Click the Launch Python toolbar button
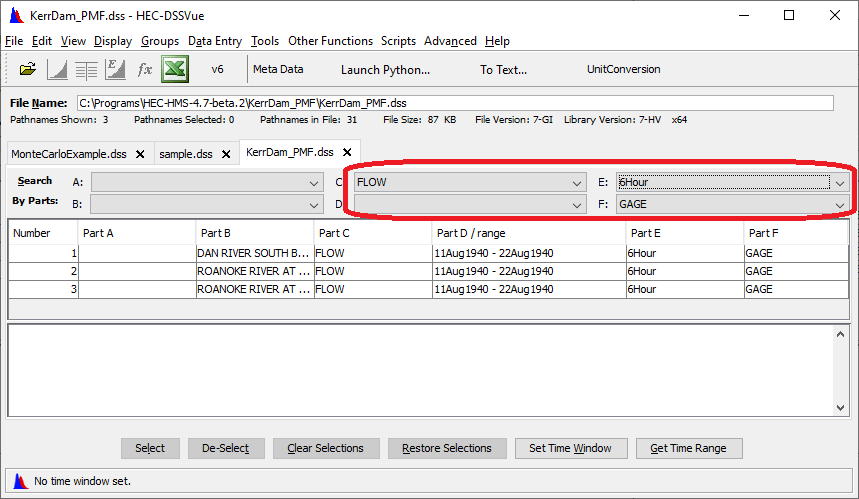This screenshot has width=859, height=499. click(385, 69)
